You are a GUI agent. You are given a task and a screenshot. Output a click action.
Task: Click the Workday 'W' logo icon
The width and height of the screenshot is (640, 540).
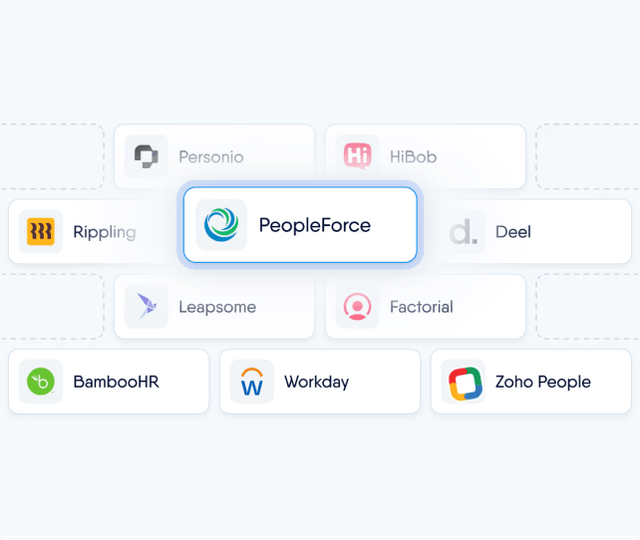pyautogui.click(x=252, y=382)
